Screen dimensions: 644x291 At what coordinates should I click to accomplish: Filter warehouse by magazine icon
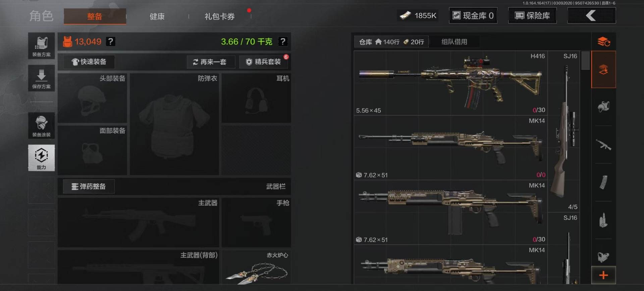pyautogui.click(x=603, y=182)
